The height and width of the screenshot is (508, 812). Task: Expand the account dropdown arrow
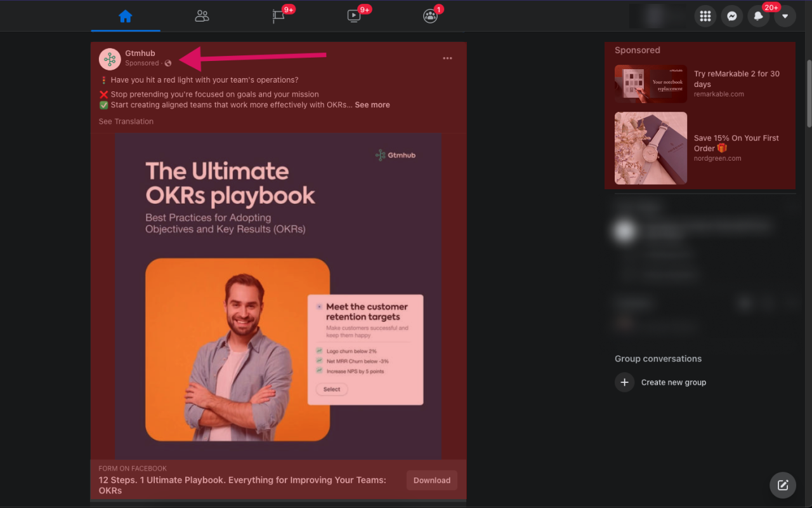click(x=785, y=17)
